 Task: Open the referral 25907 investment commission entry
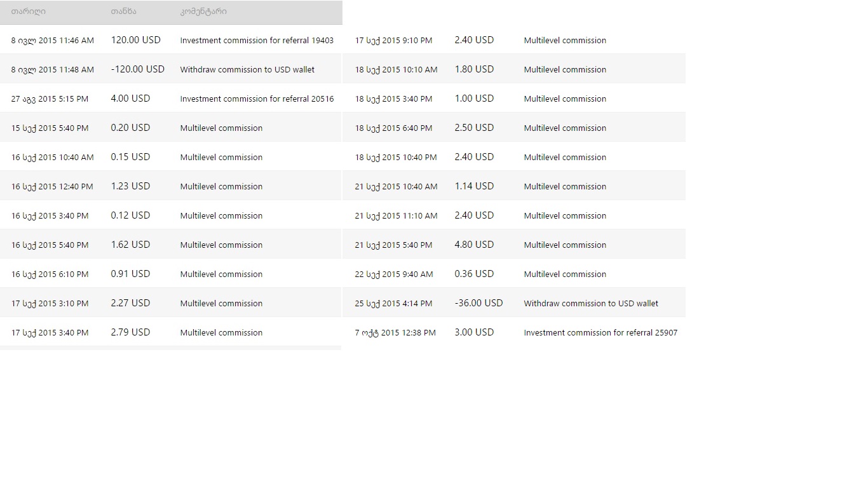[600, 332]
